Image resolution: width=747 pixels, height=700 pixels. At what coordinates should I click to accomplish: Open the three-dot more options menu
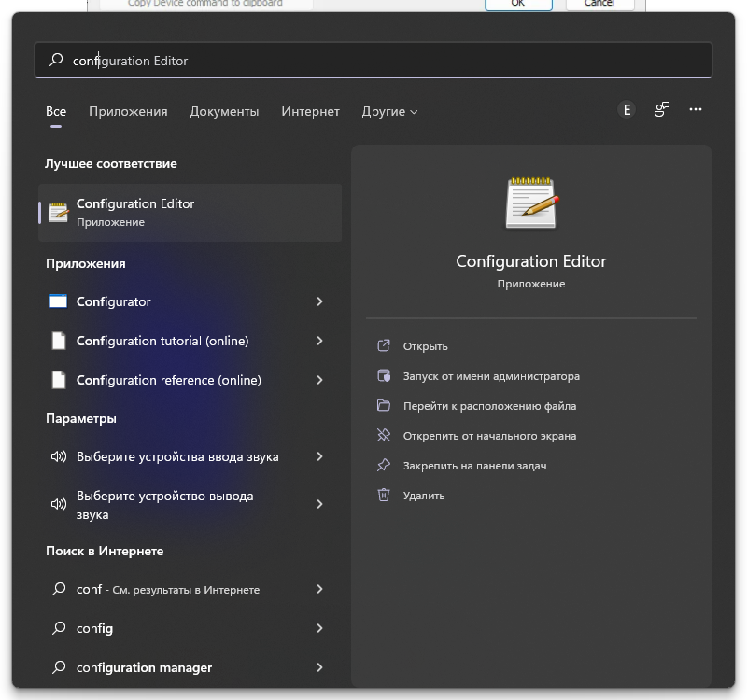pos(696,109)
